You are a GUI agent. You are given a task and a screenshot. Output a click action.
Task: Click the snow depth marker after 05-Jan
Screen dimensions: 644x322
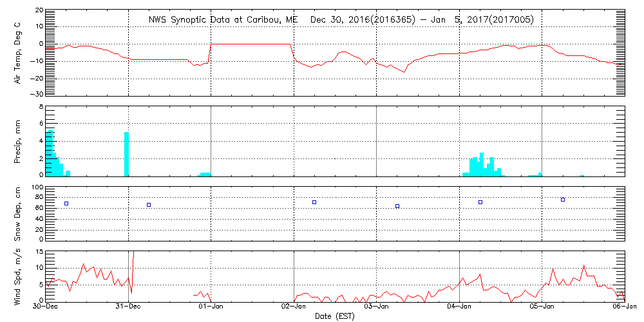pyautogui.click(x=563, y=200)
